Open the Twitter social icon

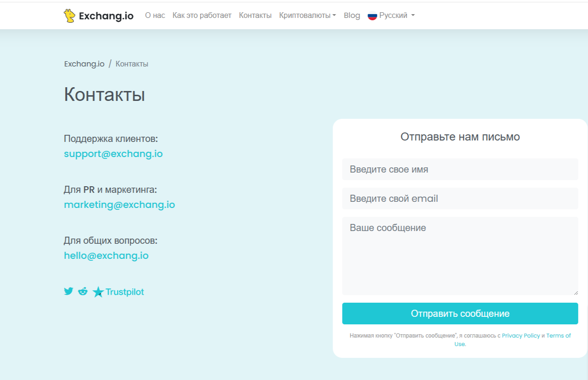tap(68, 291)
